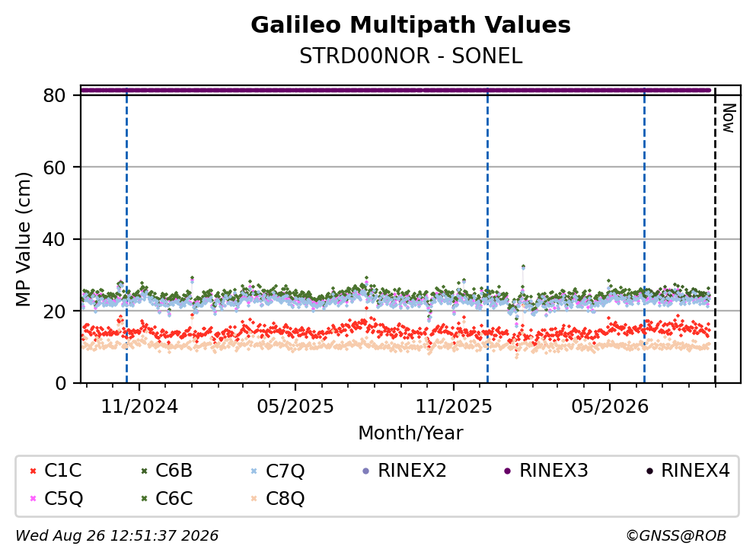Click the light blue C7Q legend marker
The image size is (756, 559).
254,471
